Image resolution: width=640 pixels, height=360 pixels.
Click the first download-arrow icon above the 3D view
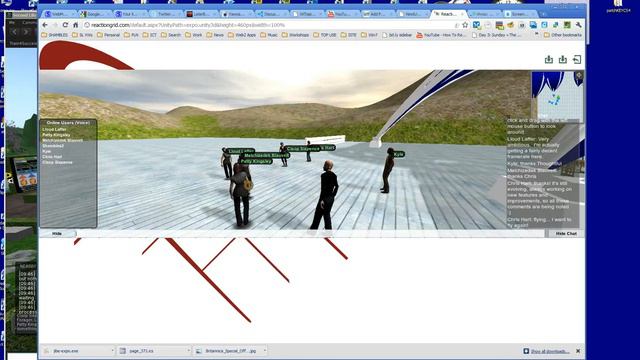pyautogui.click(x=549, y=60)
